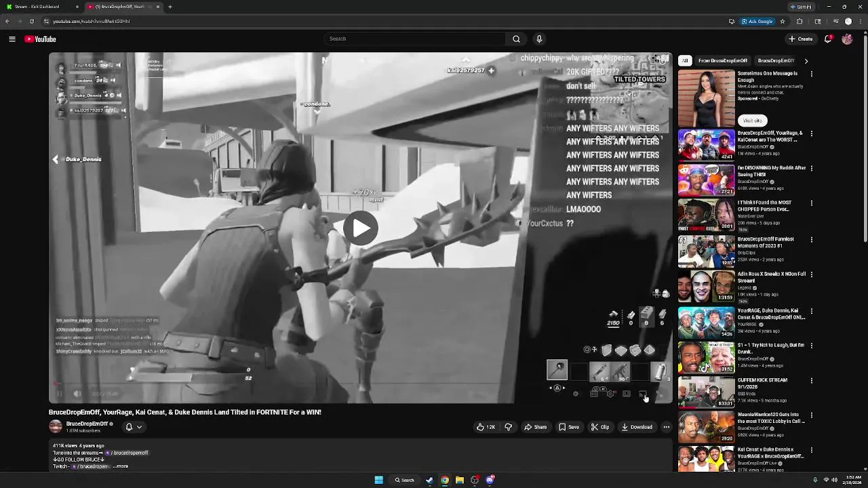
Task: Open taskbar Search
Action: point(405,480)
